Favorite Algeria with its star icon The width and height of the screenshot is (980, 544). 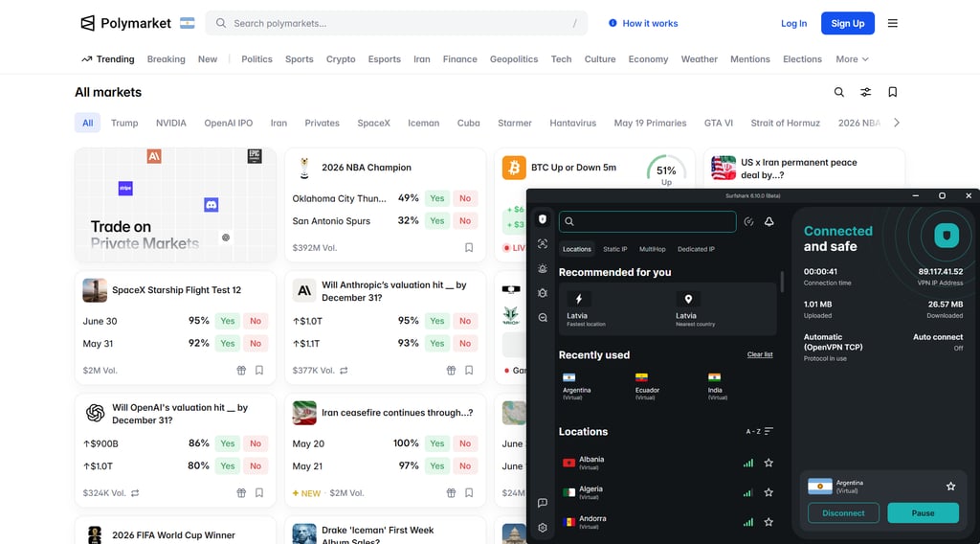(768, 492)
